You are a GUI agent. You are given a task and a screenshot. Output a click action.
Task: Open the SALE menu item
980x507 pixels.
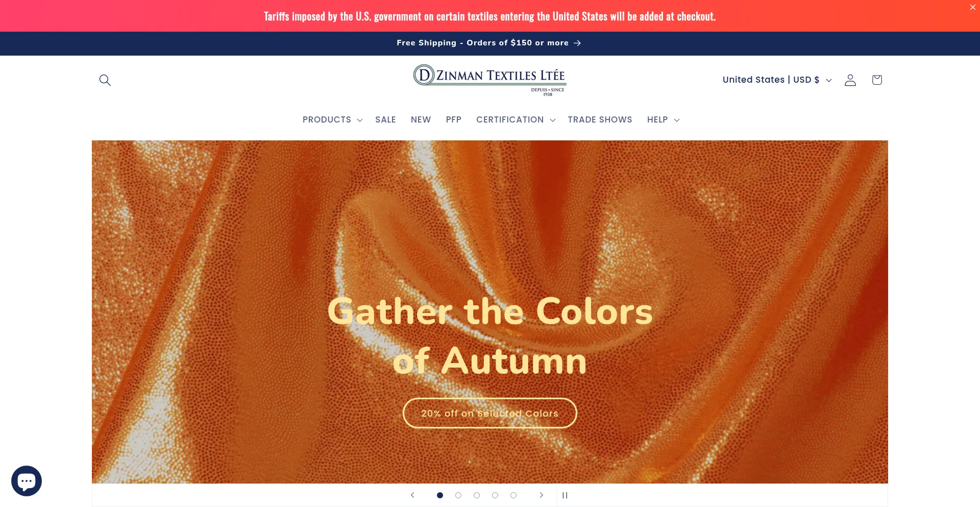coord(385,119)
